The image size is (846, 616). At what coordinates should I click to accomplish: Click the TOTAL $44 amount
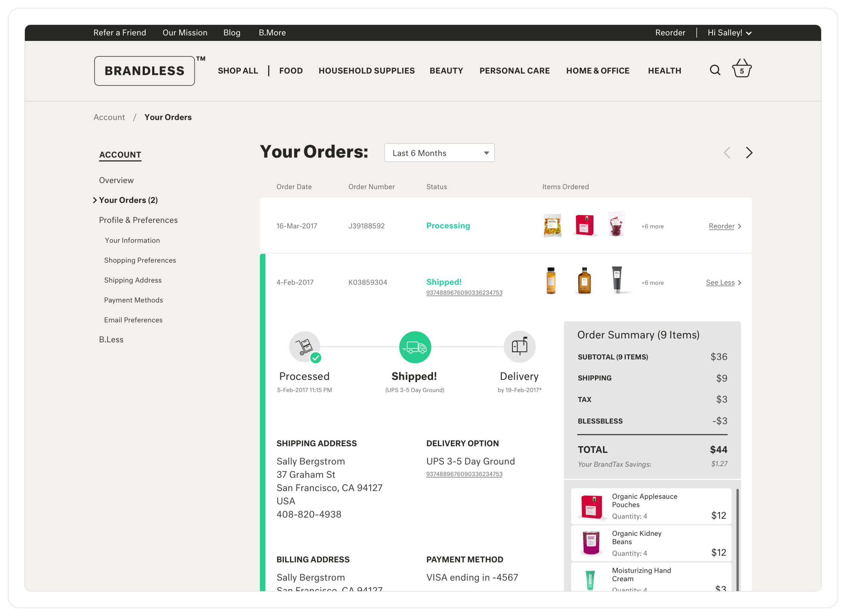point(718,449)
